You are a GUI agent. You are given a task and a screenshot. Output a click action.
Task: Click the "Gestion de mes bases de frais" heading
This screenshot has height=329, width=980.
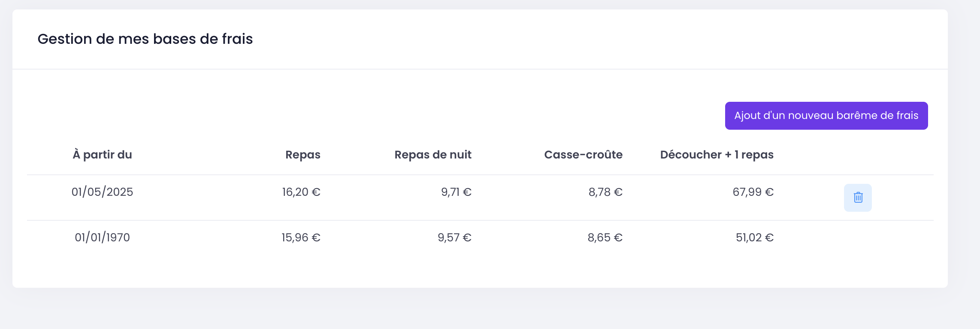(145, 39)
